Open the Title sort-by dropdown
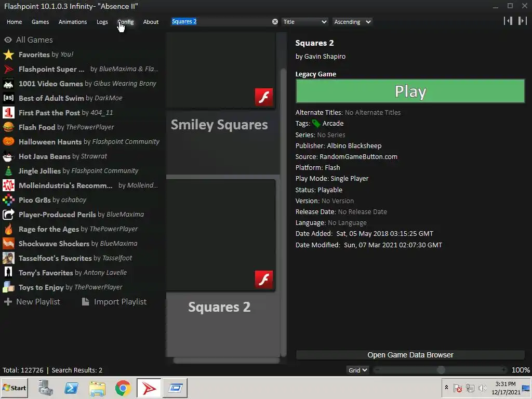 304,22
